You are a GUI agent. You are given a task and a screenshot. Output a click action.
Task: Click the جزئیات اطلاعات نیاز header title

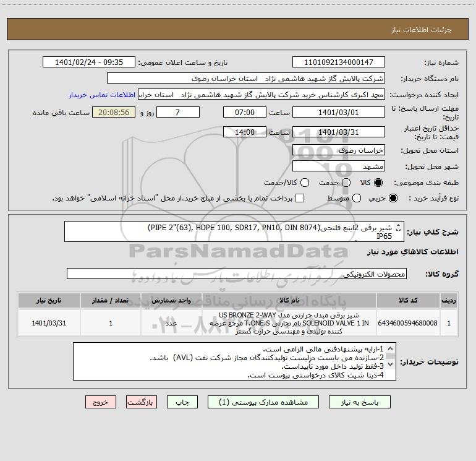[x=422, y=30]
